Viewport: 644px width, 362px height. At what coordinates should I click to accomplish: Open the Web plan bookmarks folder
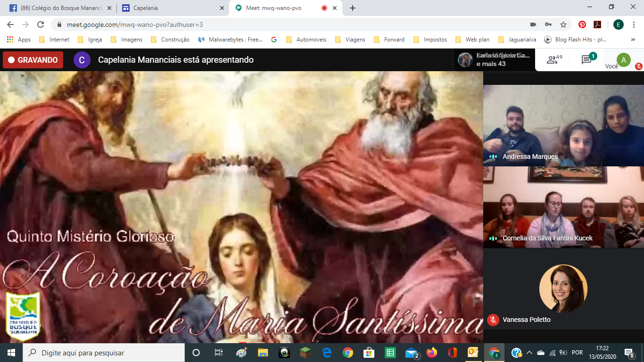pyautogui.click(x=472, y=40)
